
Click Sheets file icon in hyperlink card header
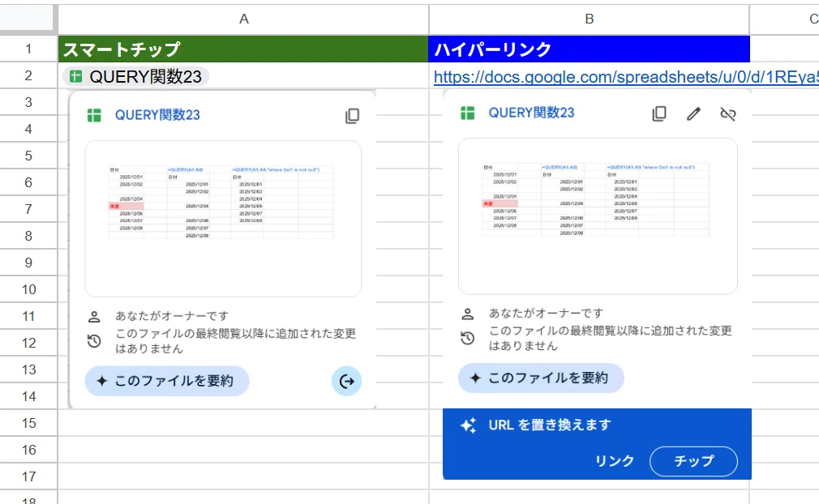coord(467,113)
